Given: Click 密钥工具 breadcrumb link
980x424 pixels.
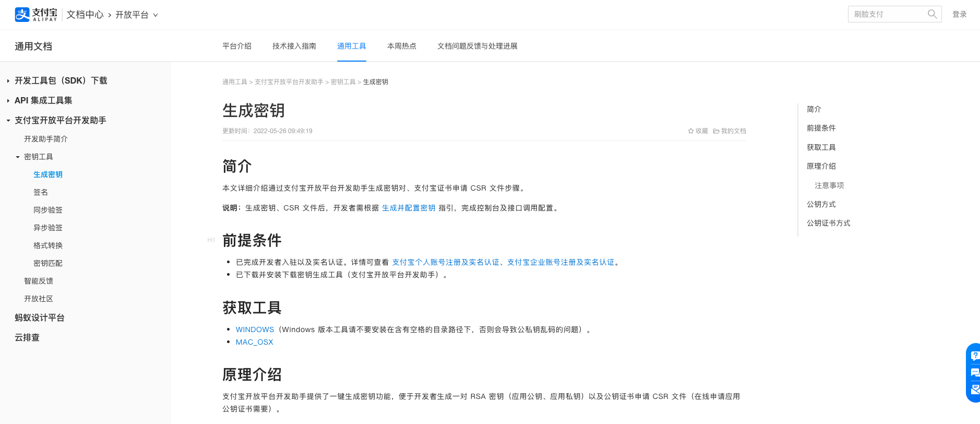Looking at the screenshot, I should [343, 82].
